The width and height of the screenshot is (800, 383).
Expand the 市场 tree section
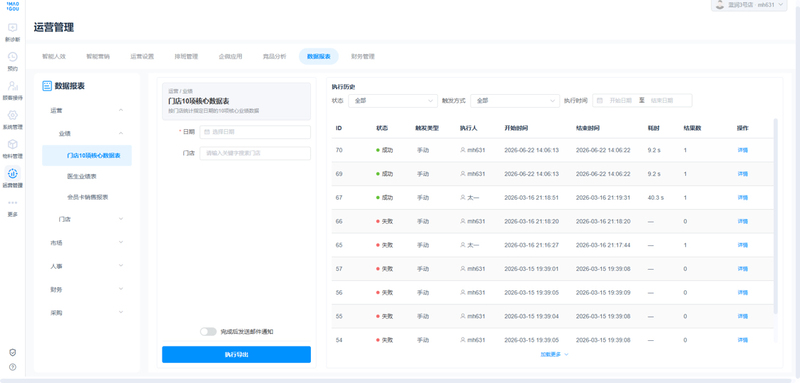(x=121, y=242)
